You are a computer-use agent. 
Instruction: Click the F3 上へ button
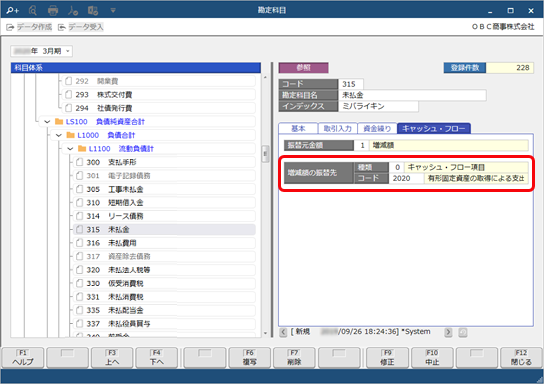(112, 358)
